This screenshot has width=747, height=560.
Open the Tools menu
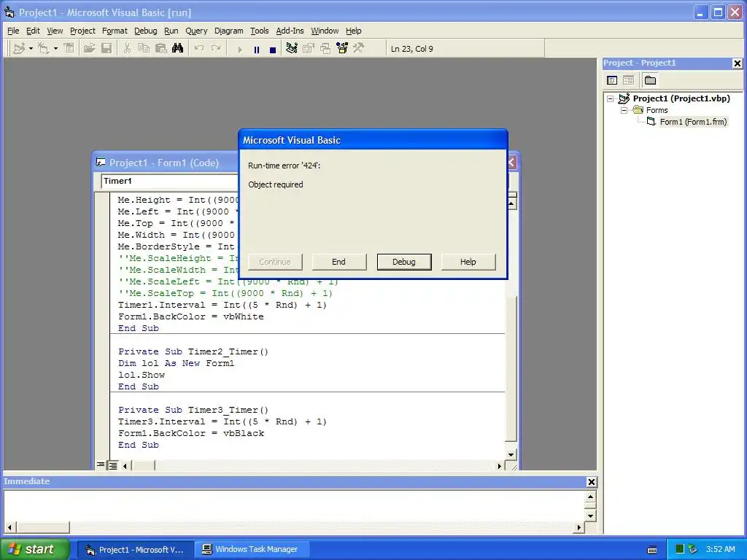click(259, 31)
